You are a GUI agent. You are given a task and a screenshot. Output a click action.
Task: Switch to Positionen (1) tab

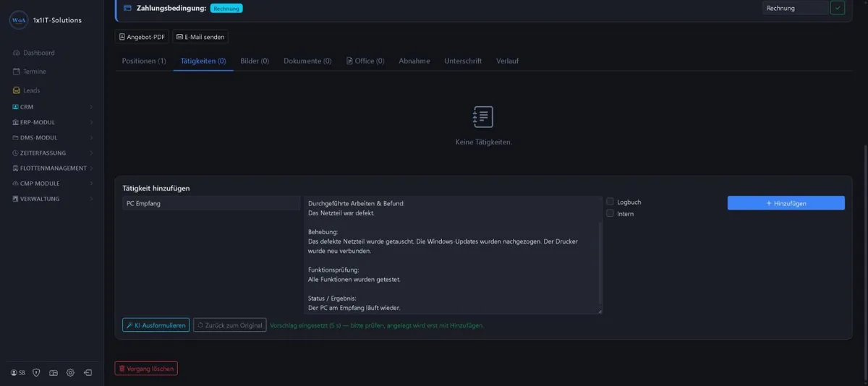tap(144, 61)
